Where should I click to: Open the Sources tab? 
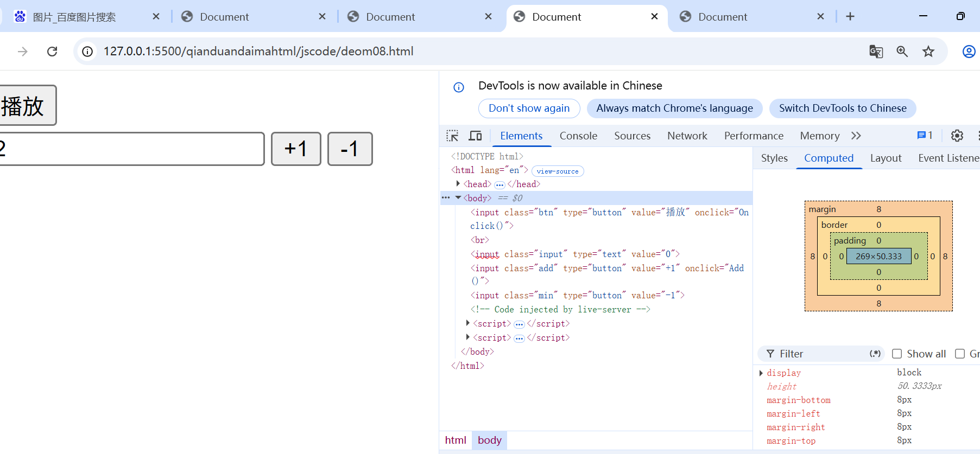click(632, 136)
